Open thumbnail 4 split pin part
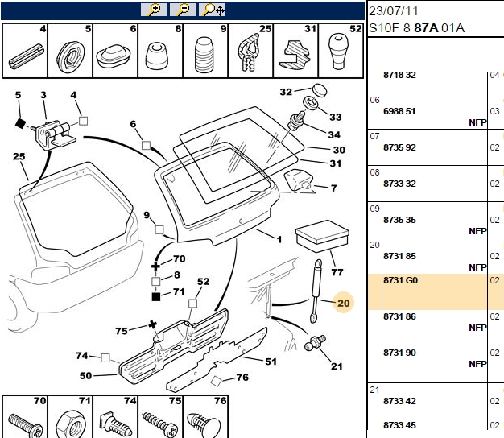 pyautogui.click(x=25, y=51)
